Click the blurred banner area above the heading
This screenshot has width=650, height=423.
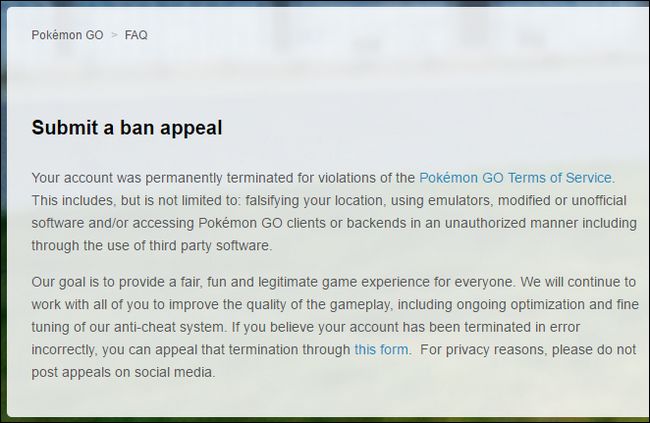click(327, 77)
